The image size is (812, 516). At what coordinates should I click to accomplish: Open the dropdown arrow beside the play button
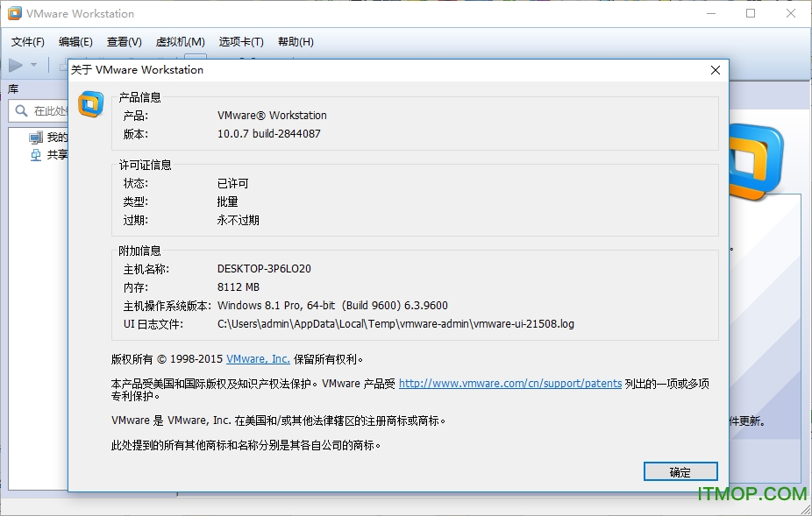click(x=34, y=65)
